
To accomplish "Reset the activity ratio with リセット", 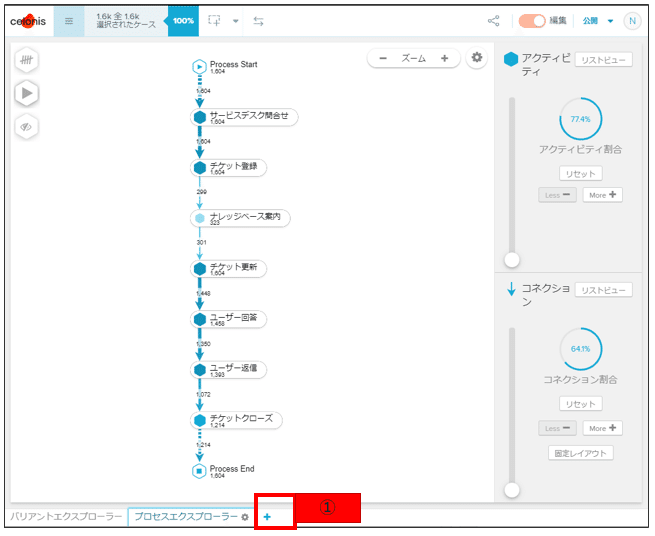I will click(580, 174).
